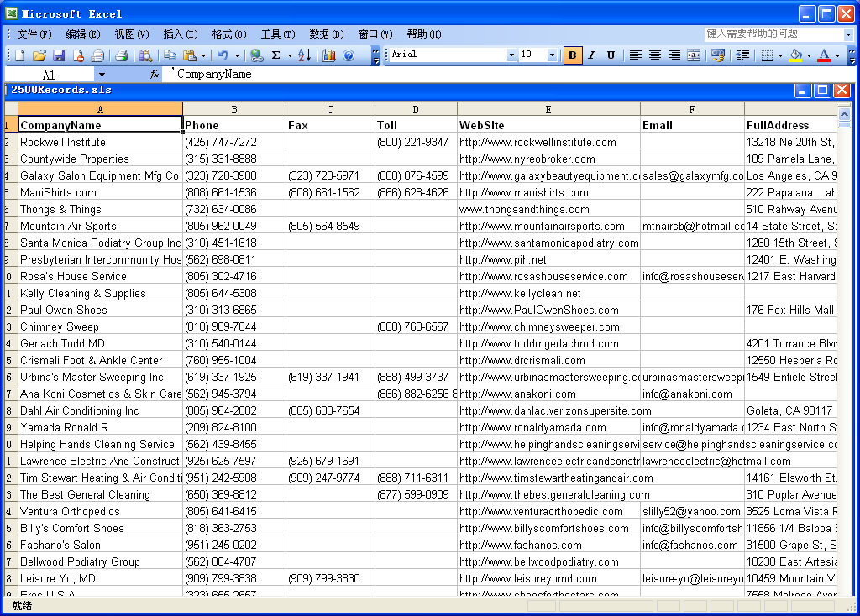The image size is (860, 616).
Task: Sort ascending with the A-Z icon
Action: 304,55
